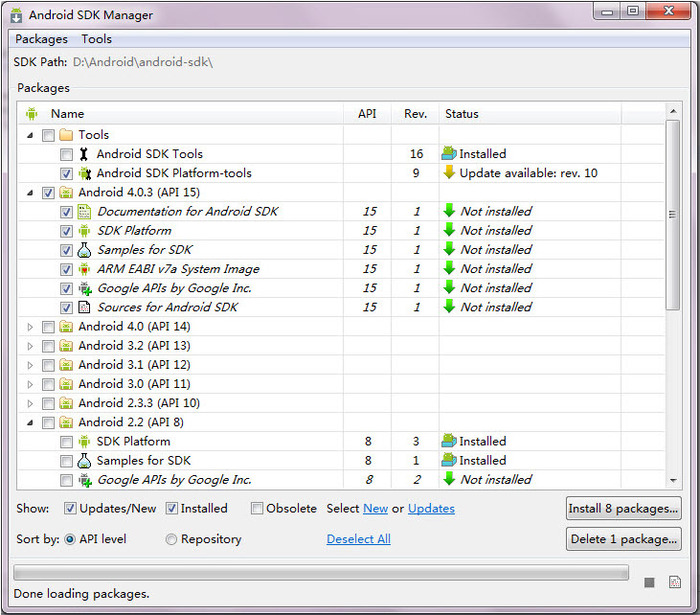Expand the Android 3.0 (API 11) node

click(30, 385)
